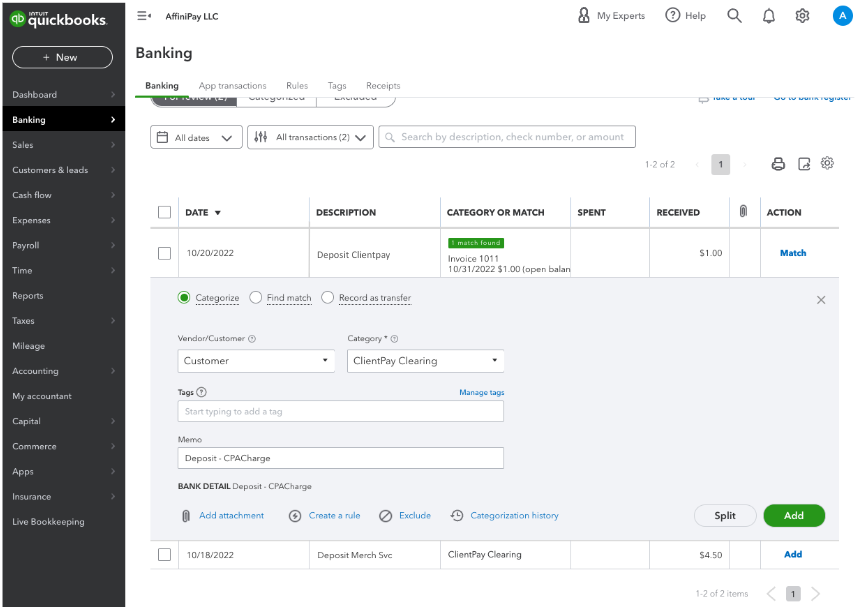The image size is (862, 610).
Task: Select the Find match radio option
Action: point(256,297)
